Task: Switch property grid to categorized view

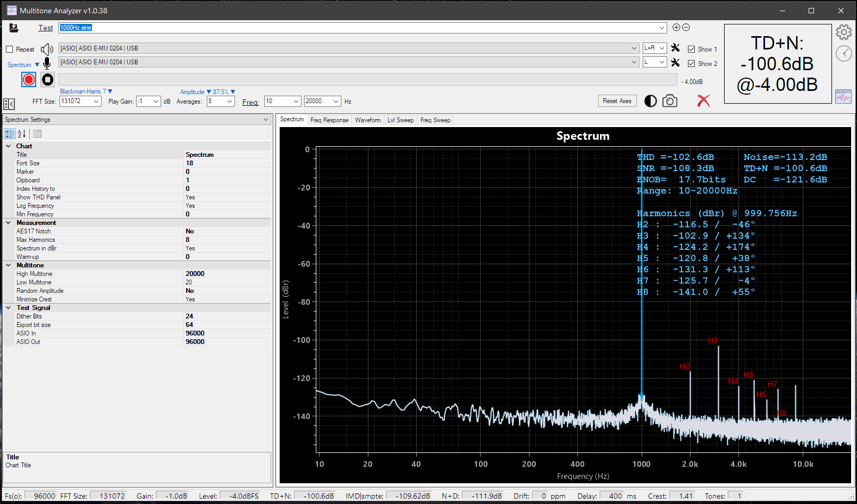Action: pos(10,133)
